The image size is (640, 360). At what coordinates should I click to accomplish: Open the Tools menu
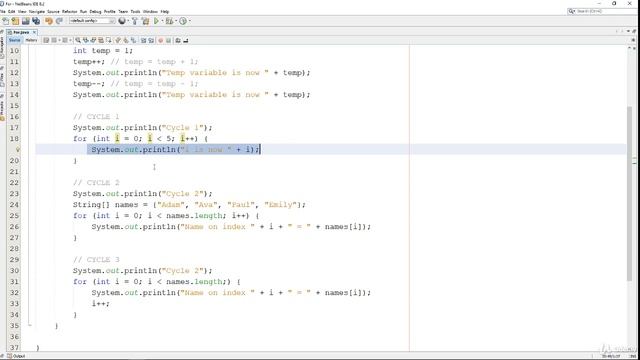click(136, 11)
